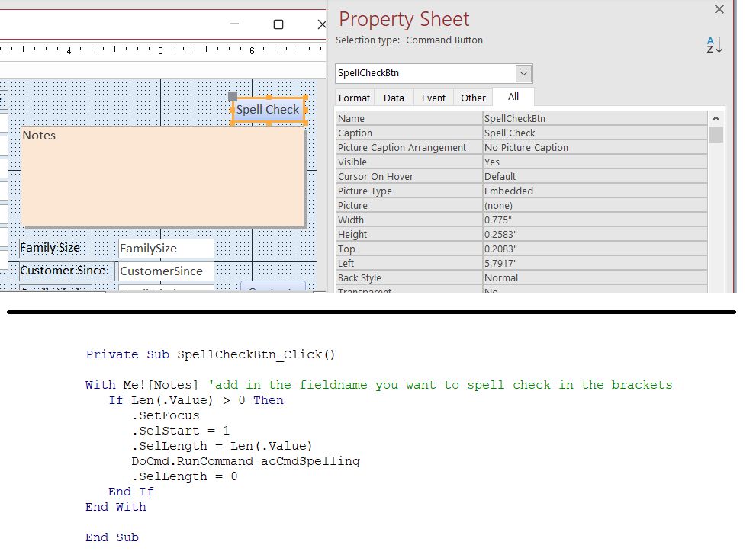Image resolution: width=756 pixels, height=558 pixels.
Task: Close the Property Sheet pane
Action: (718, 9)
